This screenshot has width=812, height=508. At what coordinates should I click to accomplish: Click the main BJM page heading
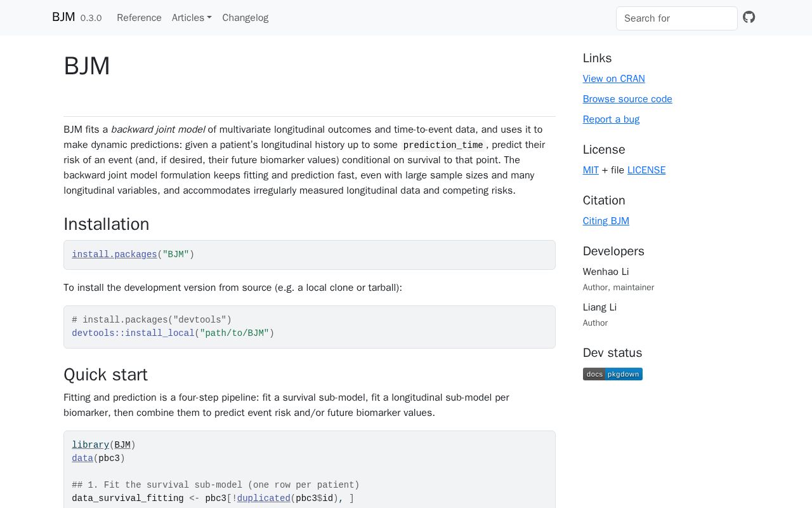(x=87, y=66)
